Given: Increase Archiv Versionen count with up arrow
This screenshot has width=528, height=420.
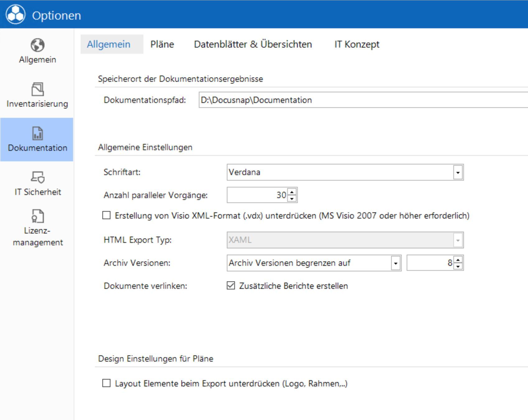Looking at the screenshot, I should [x=458, y=260].
